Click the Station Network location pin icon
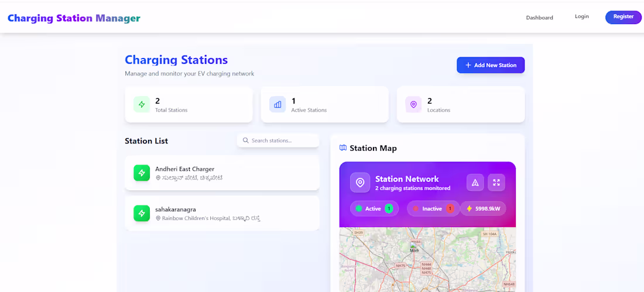This screenshot has width=644, height=292. 360,183
